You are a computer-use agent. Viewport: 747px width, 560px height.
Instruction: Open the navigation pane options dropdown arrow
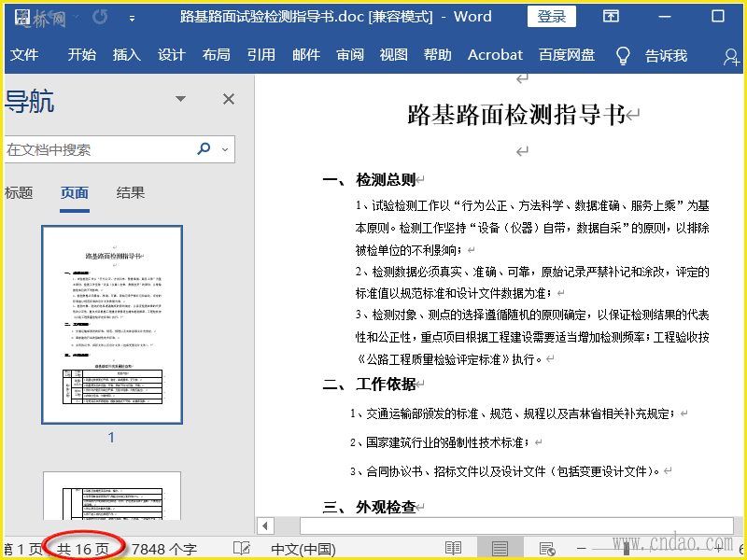coord(180,99)
